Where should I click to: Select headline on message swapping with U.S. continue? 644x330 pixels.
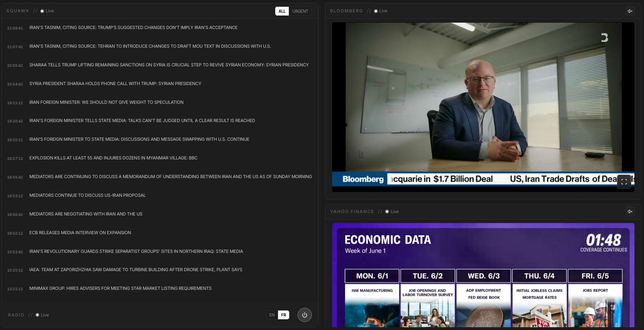(139, 140)
